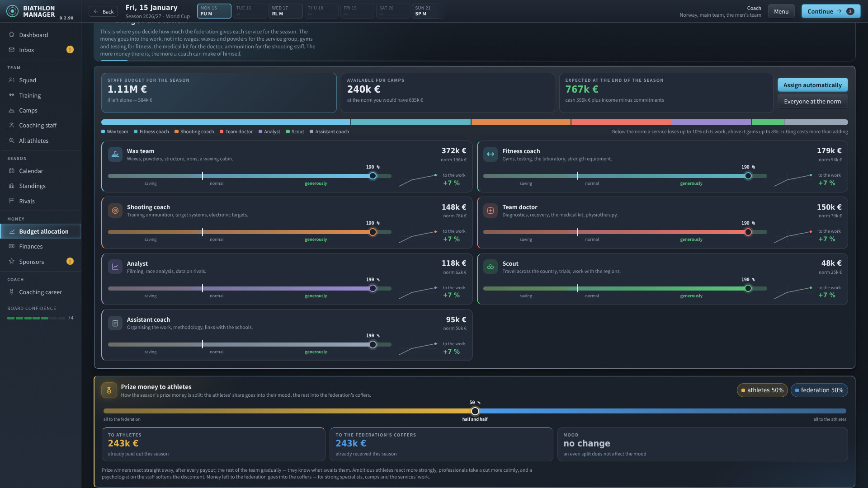Screen dimensions: 868x488
Task: Click the Continue button
Action: (830, 11)
